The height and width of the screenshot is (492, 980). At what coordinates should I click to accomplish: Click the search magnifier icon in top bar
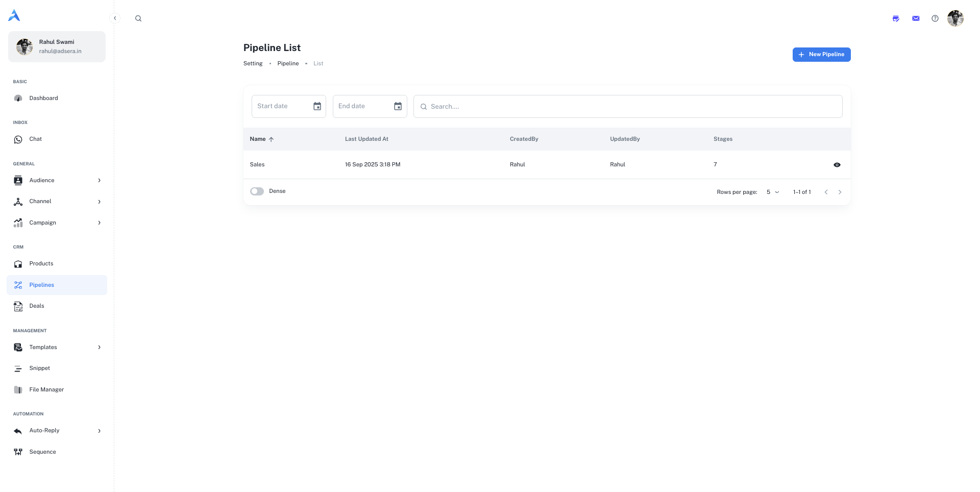(x=138, y=18)
